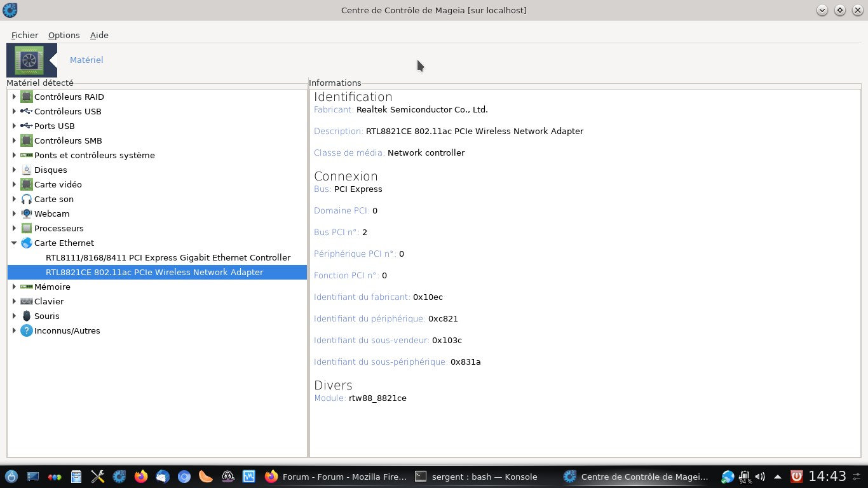Click the hardware chip icon in the header
The image size is (868, 488).
[29, 60]
